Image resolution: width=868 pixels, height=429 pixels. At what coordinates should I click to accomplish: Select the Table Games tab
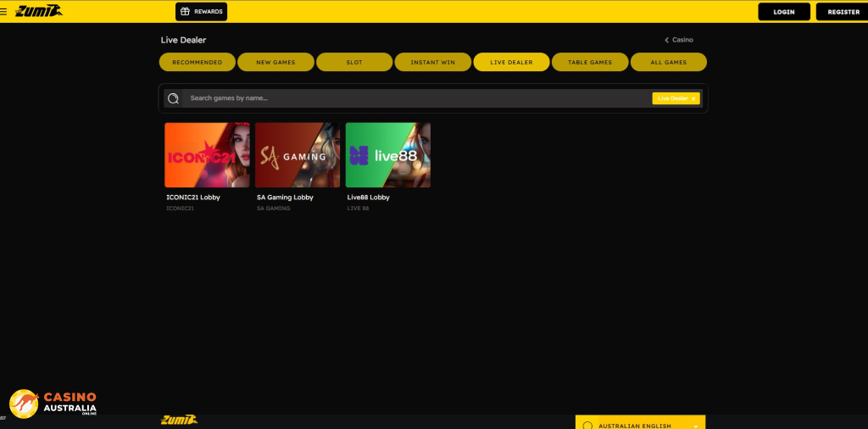pyautogui.click(x=590, y=62)
